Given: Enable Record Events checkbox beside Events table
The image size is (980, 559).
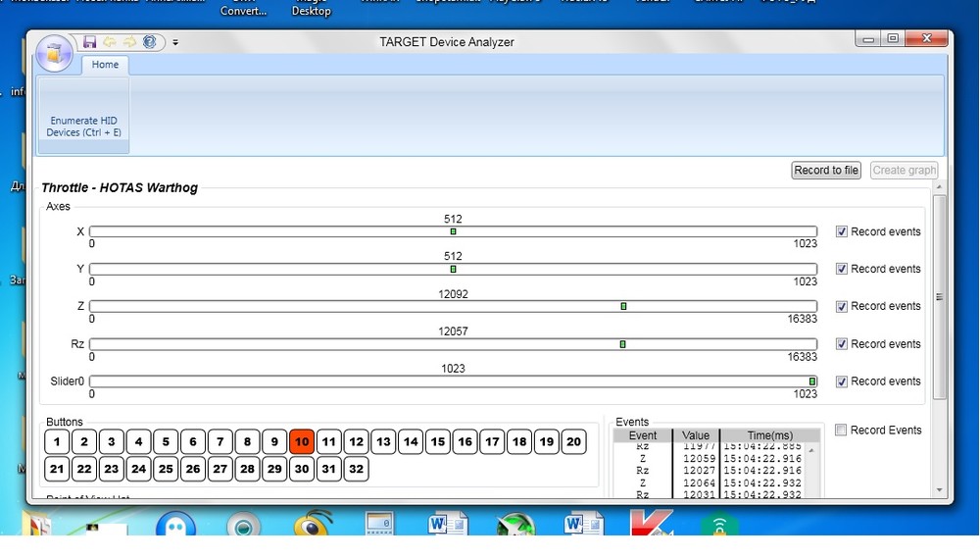Looking at the screenshot, I should tap(841, 431).
